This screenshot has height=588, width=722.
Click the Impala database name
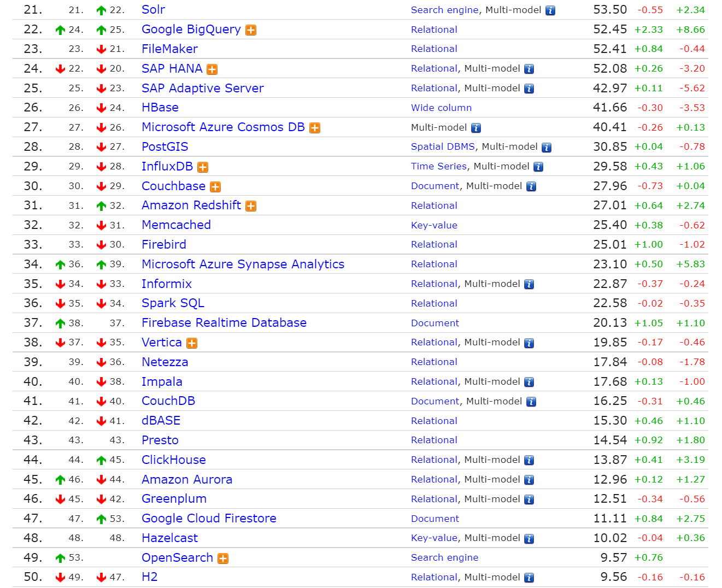(162, 382)
